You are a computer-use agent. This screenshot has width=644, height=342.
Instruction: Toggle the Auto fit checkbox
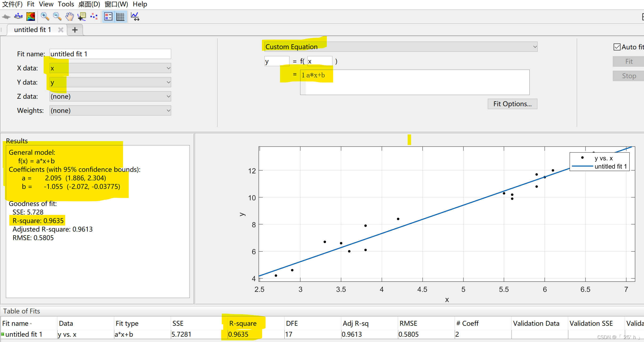[617, 47]
